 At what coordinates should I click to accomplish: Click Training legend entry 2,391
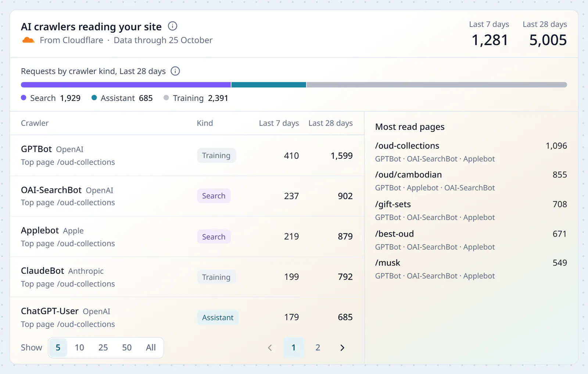(196, 98)
